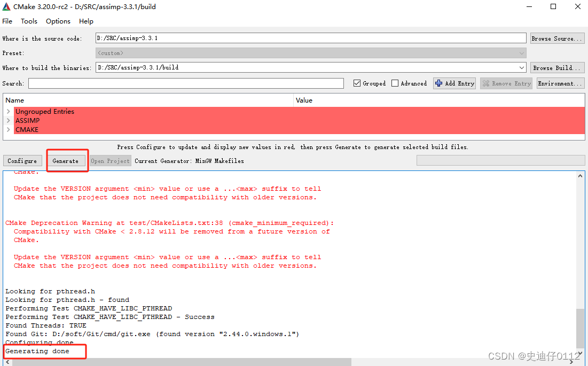Open the Options menu
This screenshot has width=588, height=366.
58,21
